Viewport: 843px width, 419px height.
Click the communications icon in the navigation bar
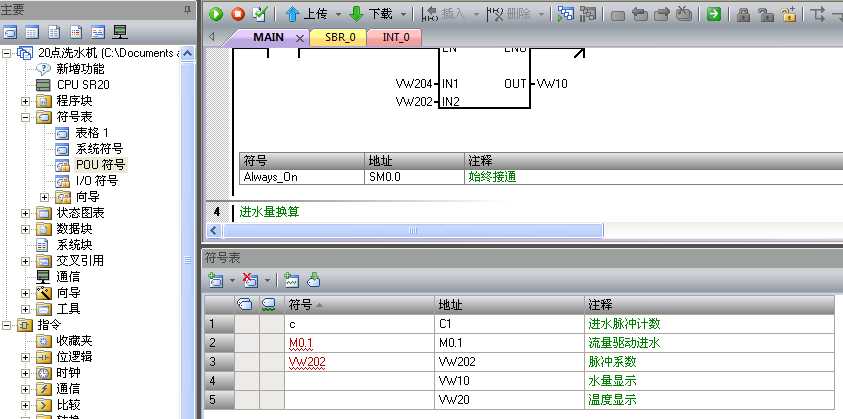click(120, 32)
